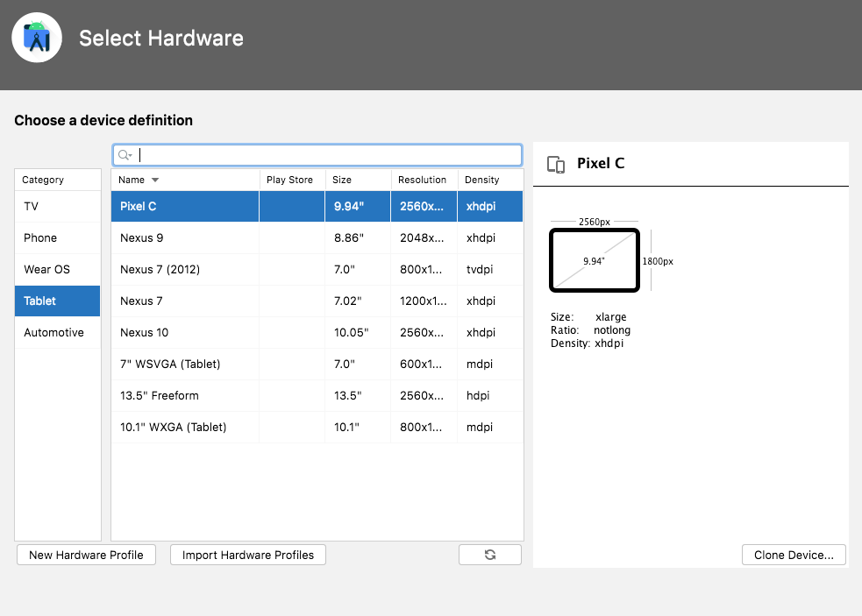The image size is (862, 616).
Task: Select the TV category
Action: (58, 207)
